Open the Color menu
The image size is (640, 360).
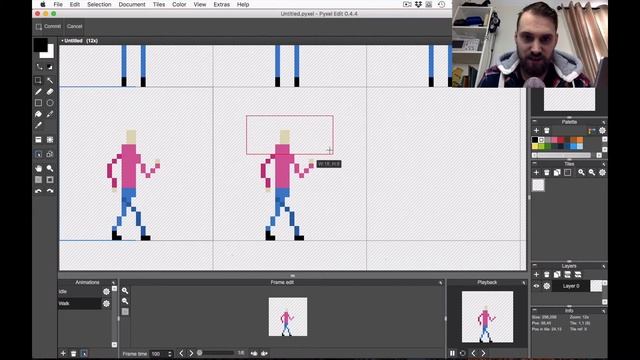pyautogui.click(x=179, y=4)
